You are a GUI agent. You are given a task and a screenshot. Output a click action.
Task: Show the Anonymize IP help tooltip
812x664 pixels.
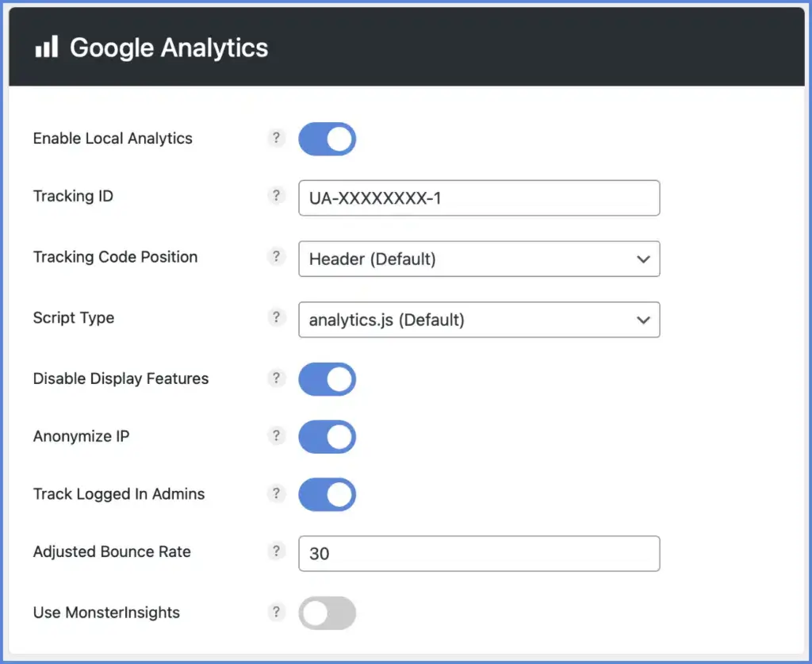pos(276,436)
